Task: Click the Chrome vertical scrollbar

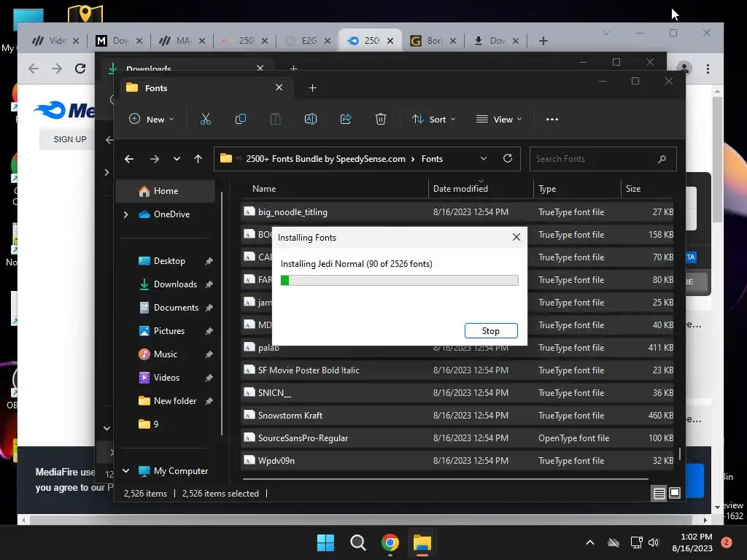Action: point(717,159)
